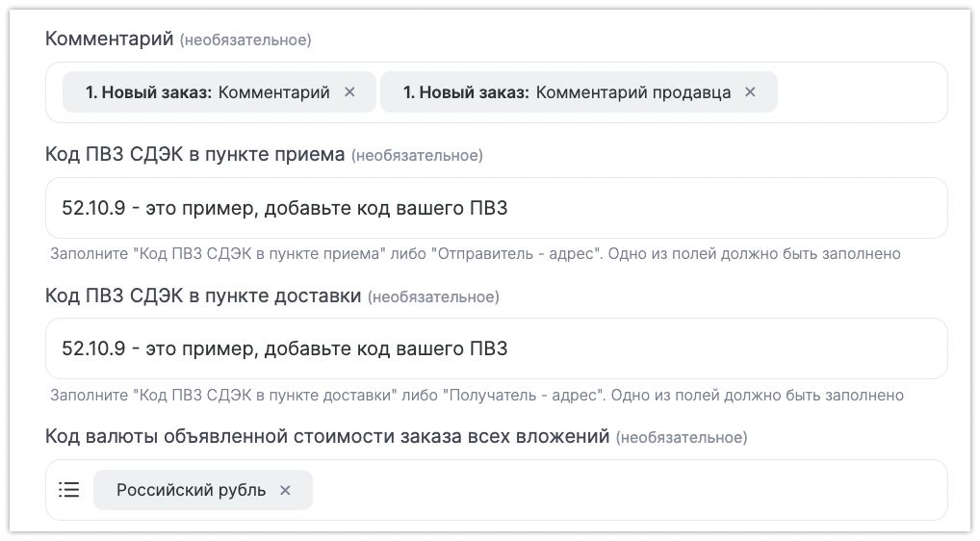Image resolution: width=980 pixels, height=541 pixels.
Task: Click the "Код ПВЗ СДЭК в пункте доставки" label
Action: [203, 296]
